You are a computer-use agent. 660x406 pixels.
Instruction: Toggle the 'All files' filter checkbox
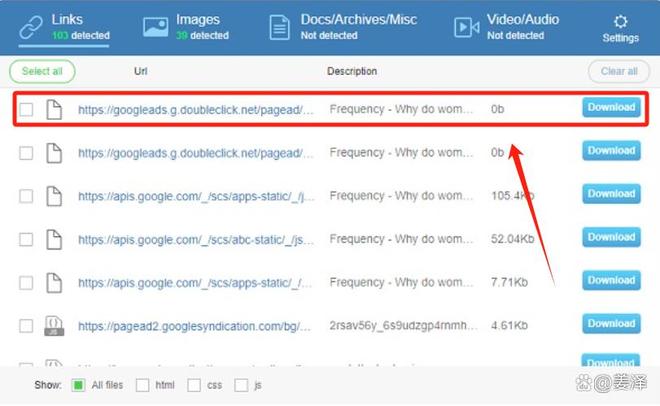point(79,385)
